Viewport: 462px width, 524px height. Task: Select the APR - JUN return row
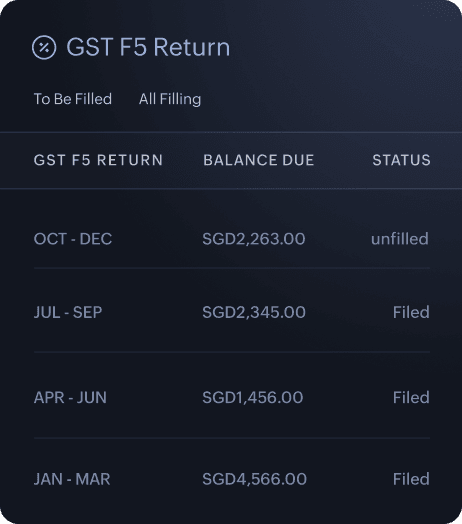232,397
